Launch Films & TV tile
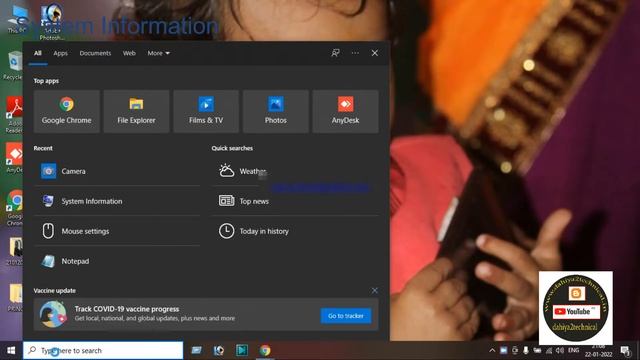This screenshot has width=640, height=360. (x=206, y=111)
